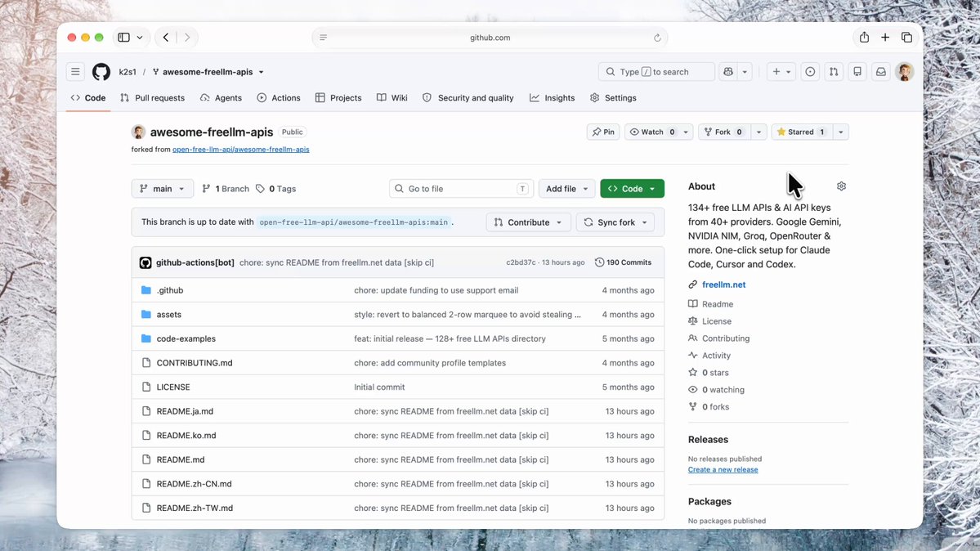Open commit hash c2bd37c
The height and width of the screenshot is (551, 980).
point(521,262)
